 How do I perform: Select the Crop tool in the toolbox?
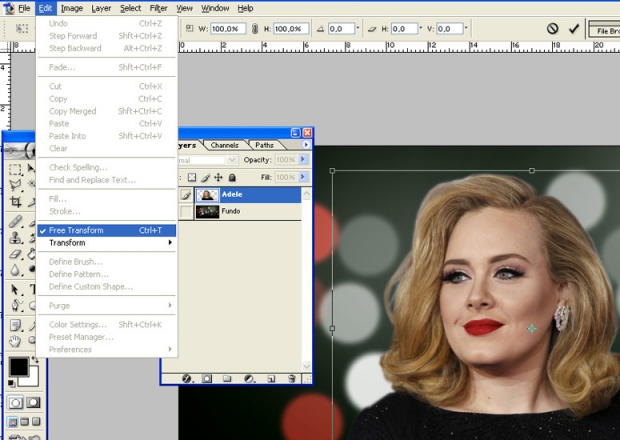[15, 201]
